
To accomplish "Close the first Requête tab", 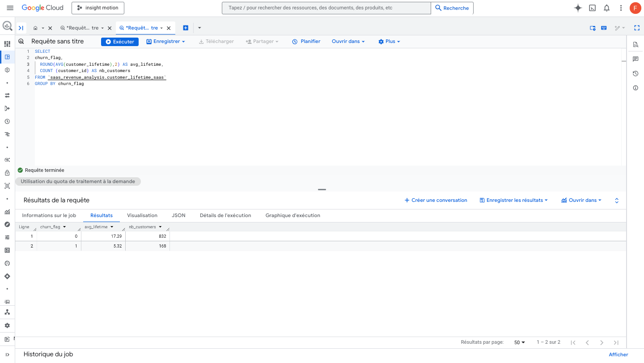I will (110, 28).
